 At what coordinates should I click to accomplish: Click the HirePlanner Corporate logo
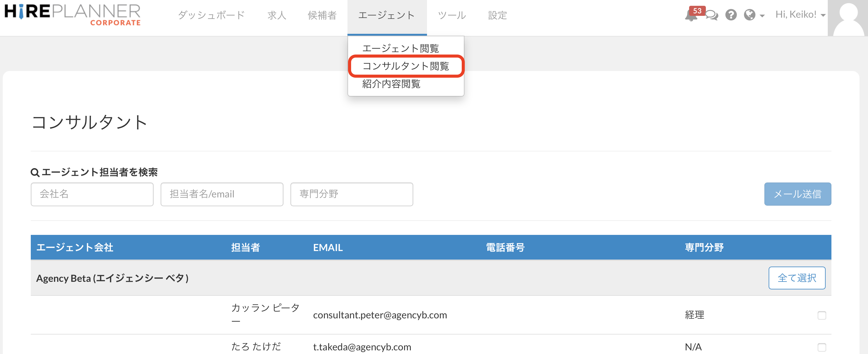click(73, 15)
